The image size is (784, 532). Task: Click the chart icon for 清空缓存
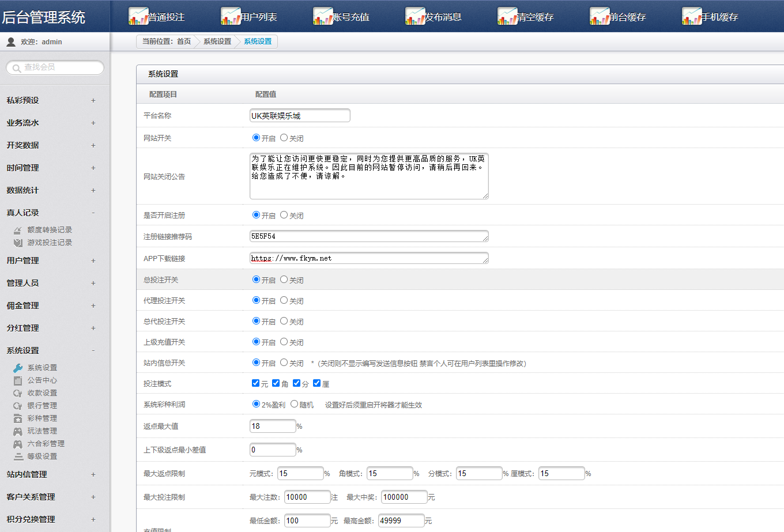coord(507,16)
